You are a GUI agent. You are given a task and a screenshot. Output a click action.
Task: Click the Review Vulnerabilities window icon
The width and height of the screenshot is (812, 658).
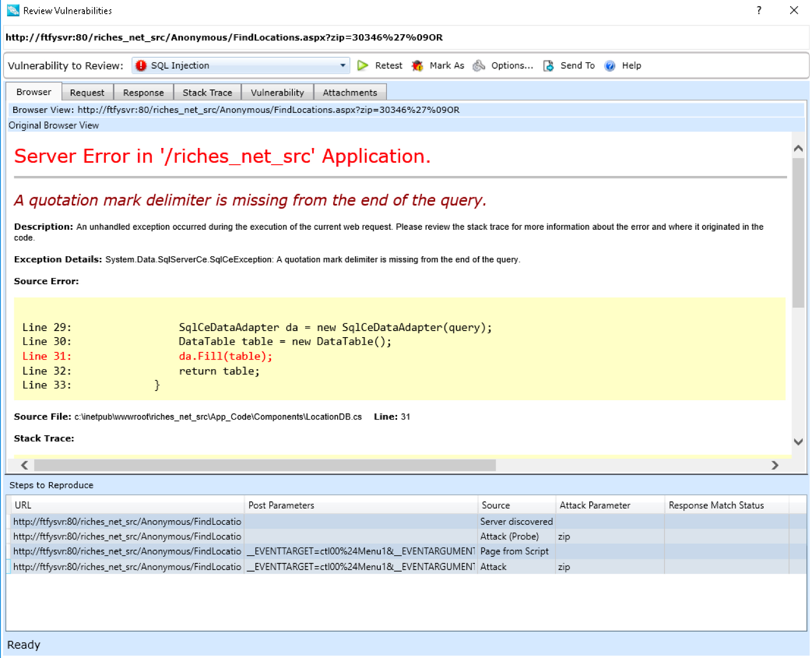tap(13, 10)
